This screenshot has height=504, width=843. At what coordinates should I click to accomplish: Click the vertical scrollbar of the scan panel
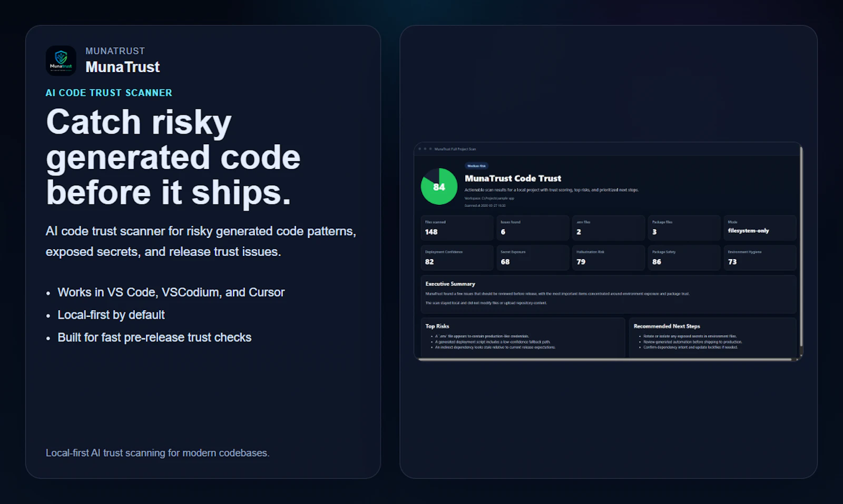click(801, 248)
